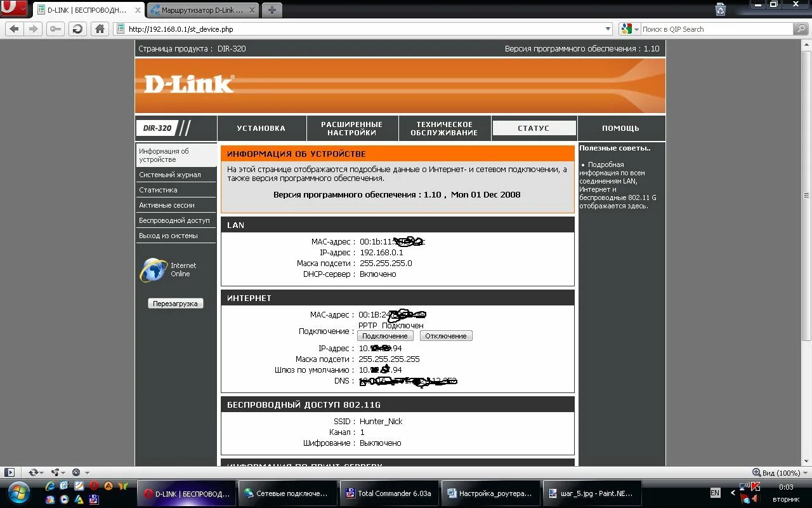Click the SSID value Hunter_Nick
812x508 pixels.
381,422
